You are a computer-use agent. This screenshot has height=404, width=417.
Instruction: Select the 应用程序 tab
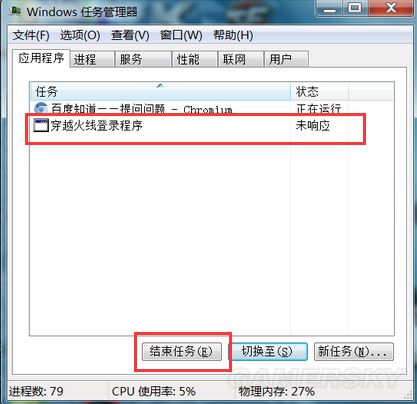pos(41,58)
